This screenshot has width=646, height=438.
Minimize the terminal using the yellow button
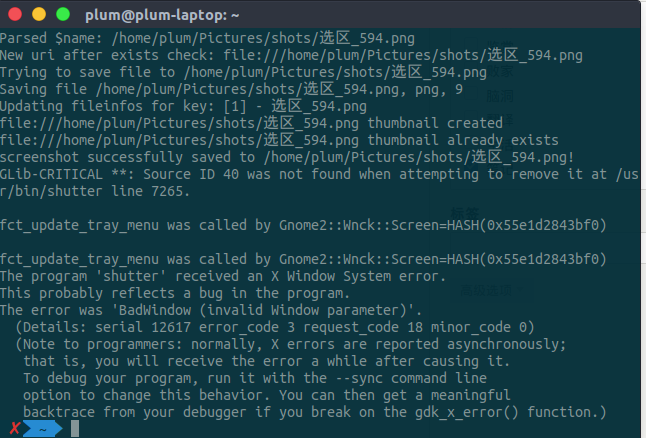39,15
